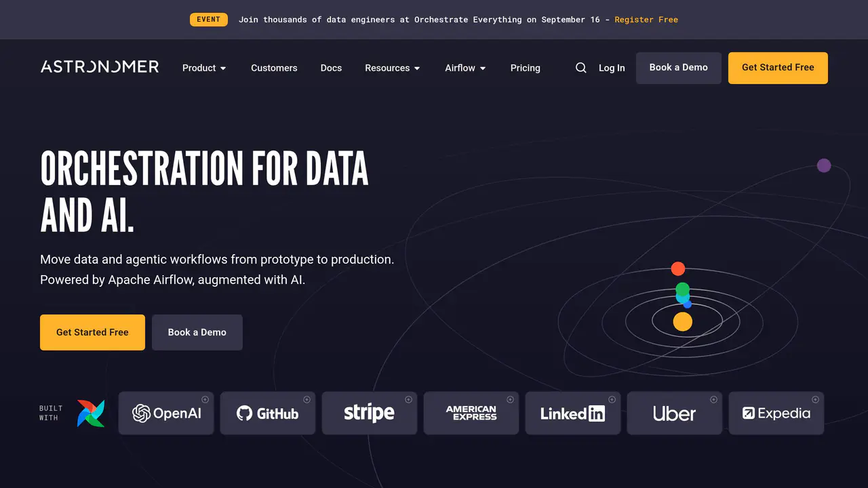Viewport: 868px width, 488px height.
Task: Expand the Resources dropdown arrow
Action: pyautogui.click(x=417, y=68)
